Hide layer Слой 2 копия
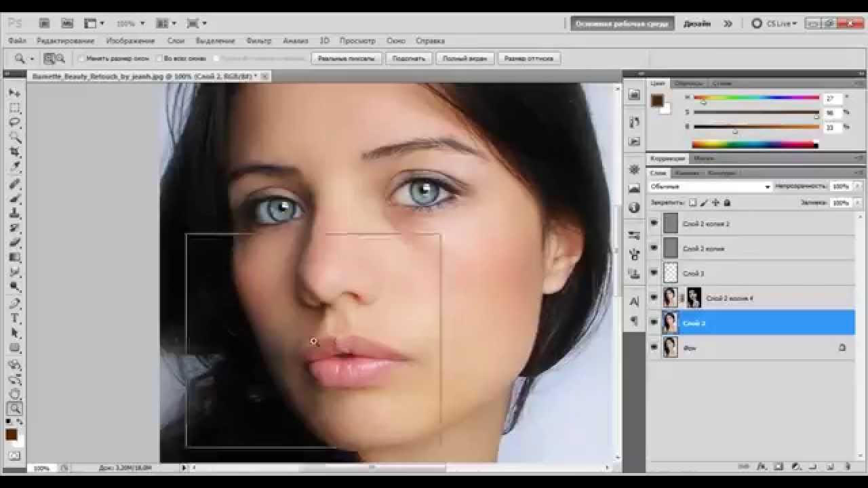The image size is (868, 488). (x=654, y=248)
